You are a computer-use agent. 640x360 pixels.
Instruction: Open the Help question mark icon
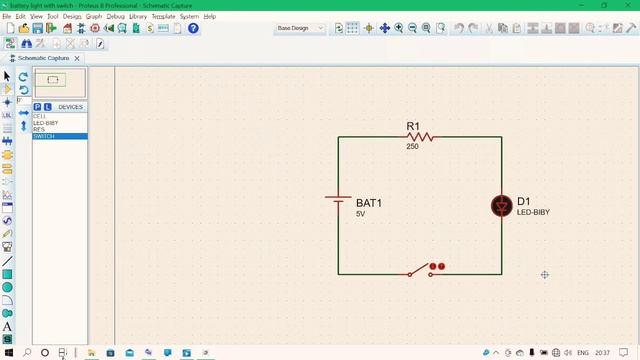193,28
